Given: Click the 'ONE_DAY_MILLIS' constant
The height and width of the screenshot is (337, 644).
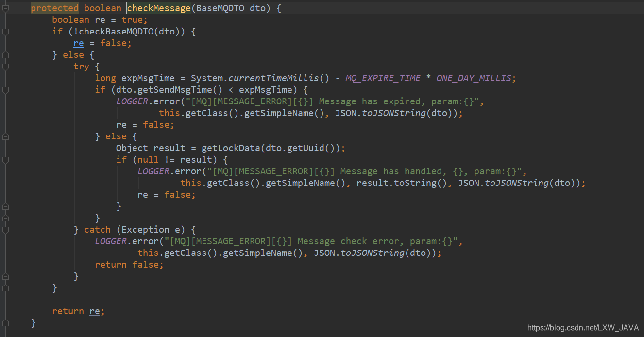Looking at the screenshot, I should [474, 78].
